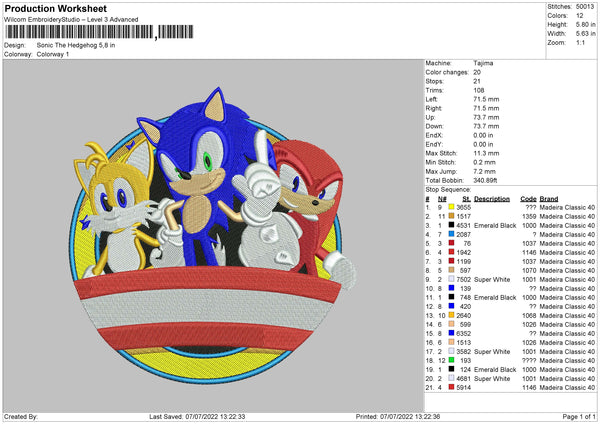
Task: Select Super White description in stop 17
Action: tap(492, 351)
